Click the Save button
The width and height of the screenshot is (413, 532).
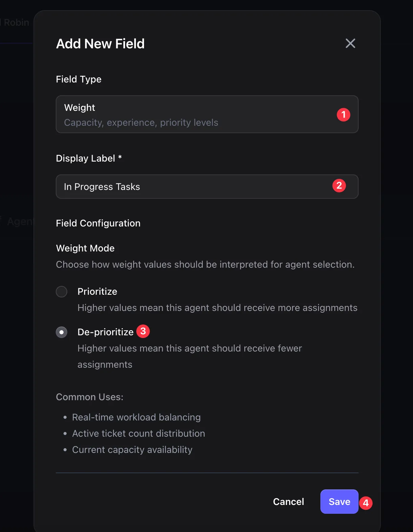(x=339, y=502)
